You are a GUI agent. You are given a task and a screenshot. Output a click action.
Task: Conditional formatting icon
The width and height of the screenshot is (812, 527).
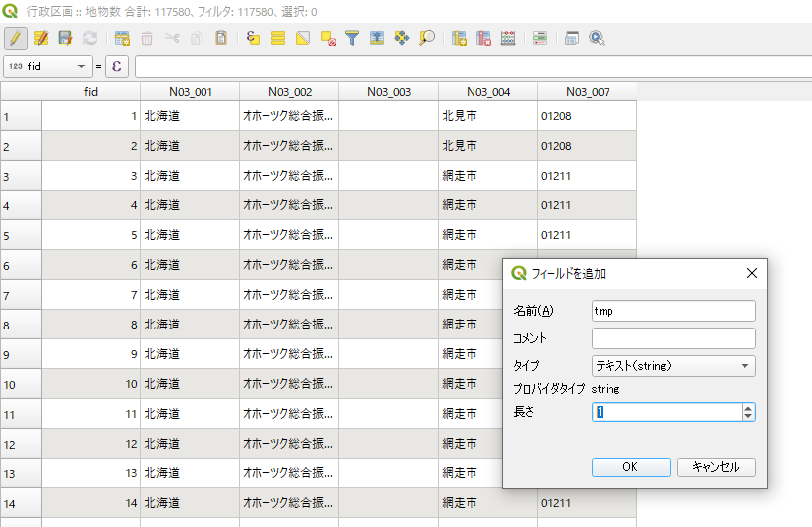tap(540, 38)
